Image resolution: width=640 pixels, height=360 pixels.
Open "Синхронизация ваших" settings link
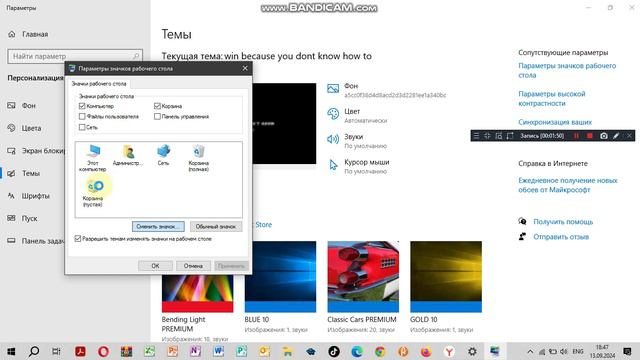555,122
